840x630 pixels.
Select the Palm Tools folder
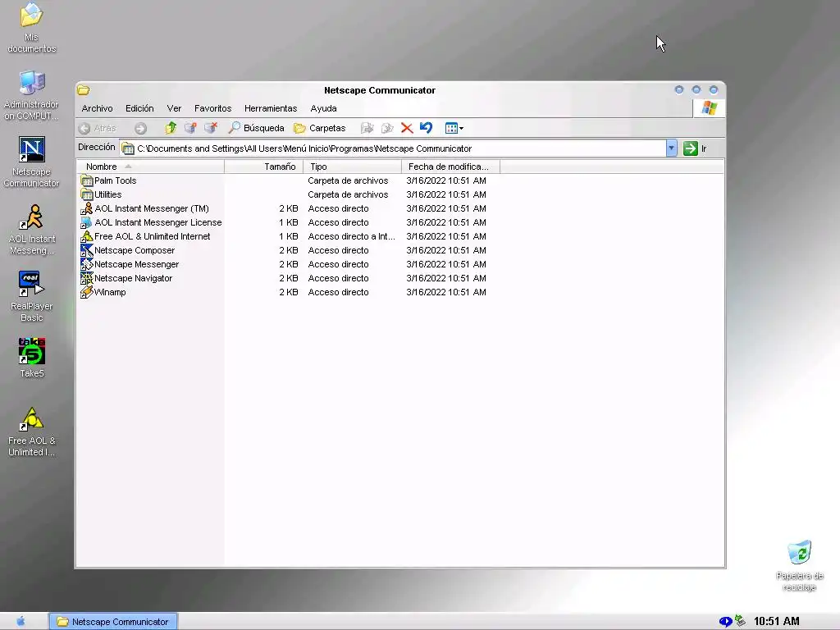(x=109, y=180)
